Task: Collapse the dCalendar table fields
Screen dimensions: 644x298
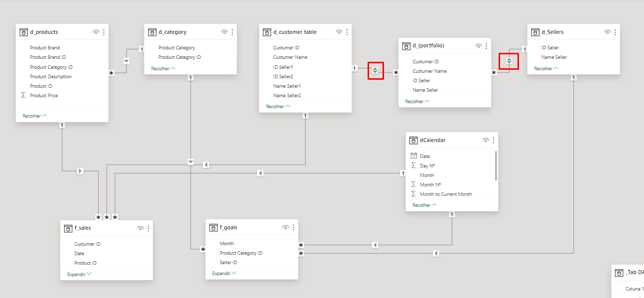Action: 424,205
